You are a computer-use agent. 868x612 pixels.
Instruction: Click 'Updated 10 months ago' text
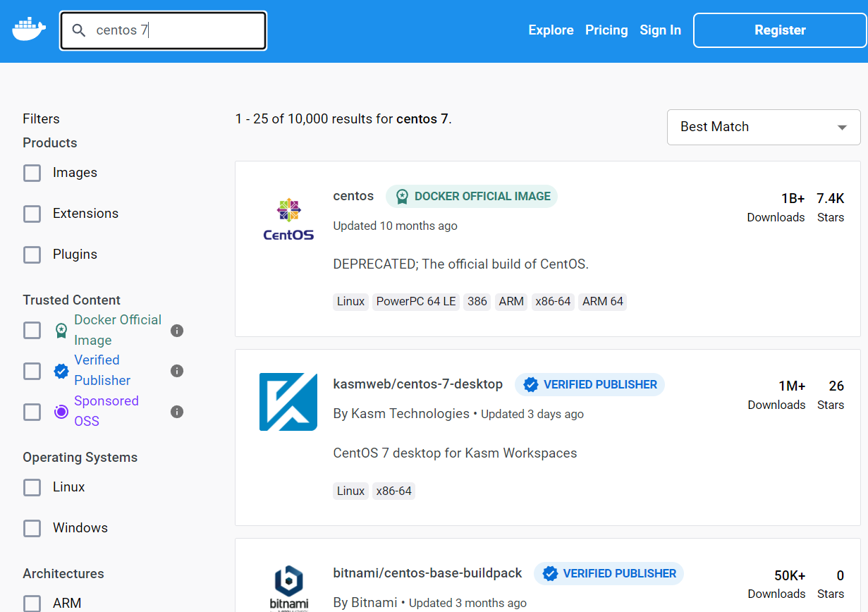pyautogui.click(x=395, y=226)
